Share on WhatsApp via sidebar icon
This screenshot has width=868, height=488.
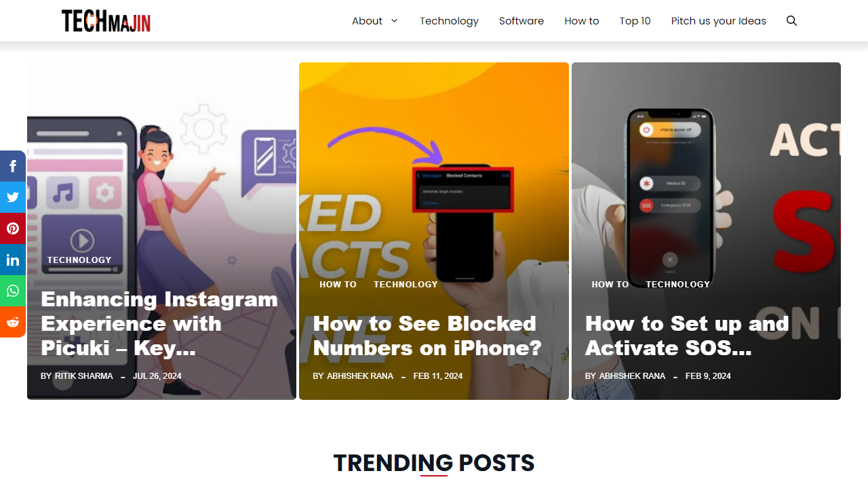tap(13, 291)
